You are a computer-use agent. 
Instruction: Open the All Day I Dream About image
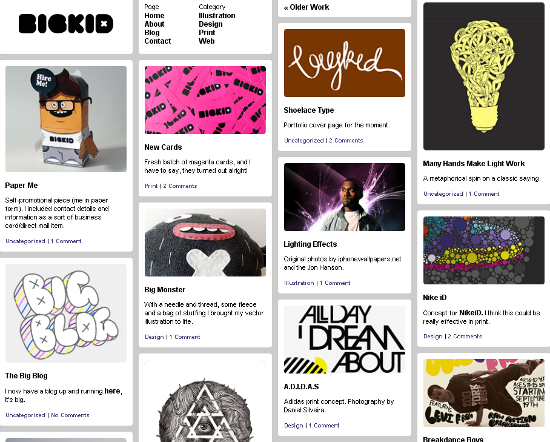[344, 340]
